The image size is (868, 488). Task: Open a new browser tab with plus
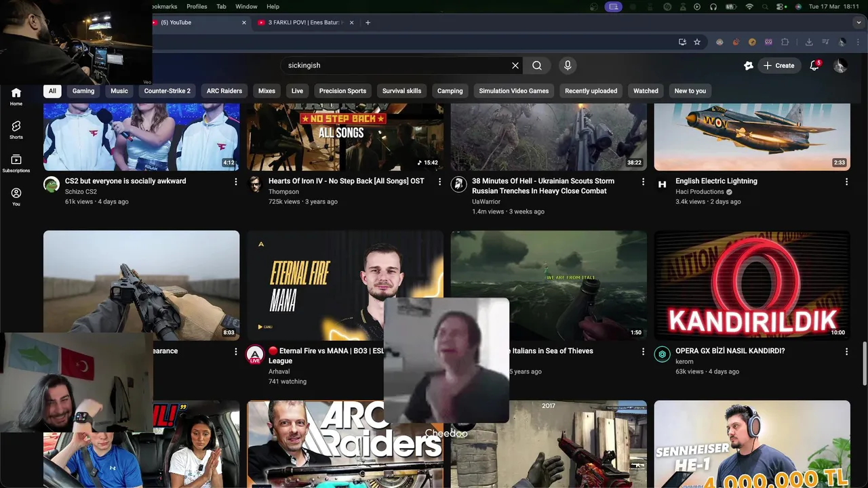[368, 22]
